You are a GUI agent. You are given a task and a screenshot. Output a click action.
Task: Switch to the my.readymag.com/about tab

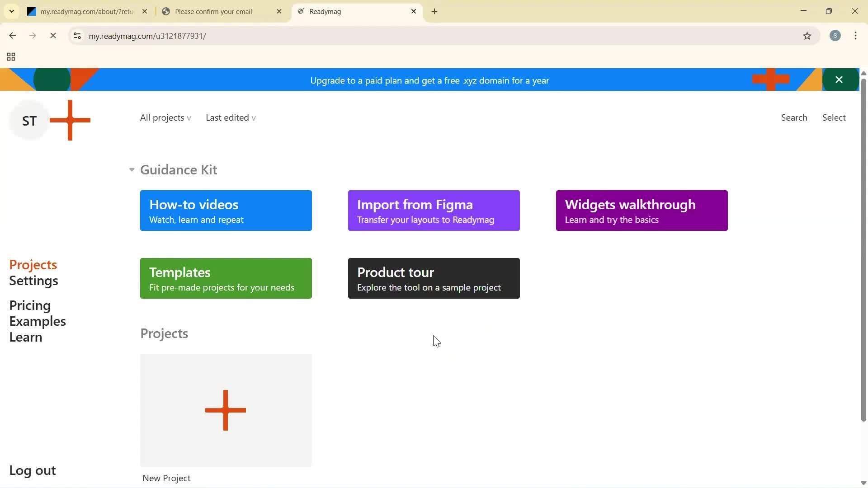pyautogui.click(x=86, y=11)
